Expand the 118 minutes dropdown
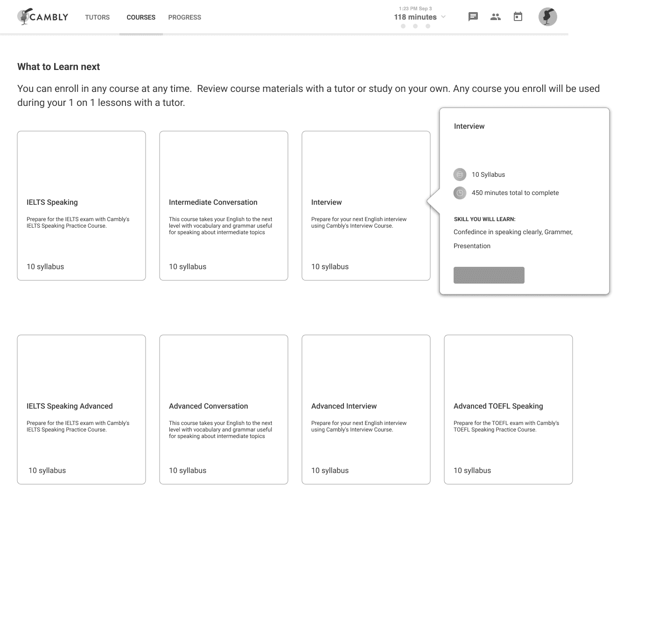Image resolution: width=672 pixels, height=626 pixels. point(443,17)
